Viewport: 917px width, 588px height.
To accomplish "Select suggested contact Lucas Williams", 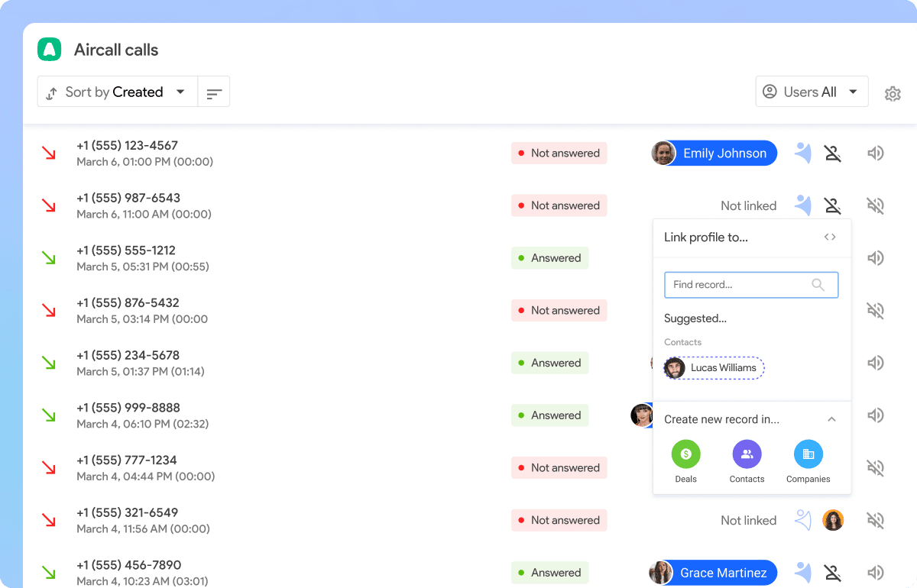I will (714, 368).
